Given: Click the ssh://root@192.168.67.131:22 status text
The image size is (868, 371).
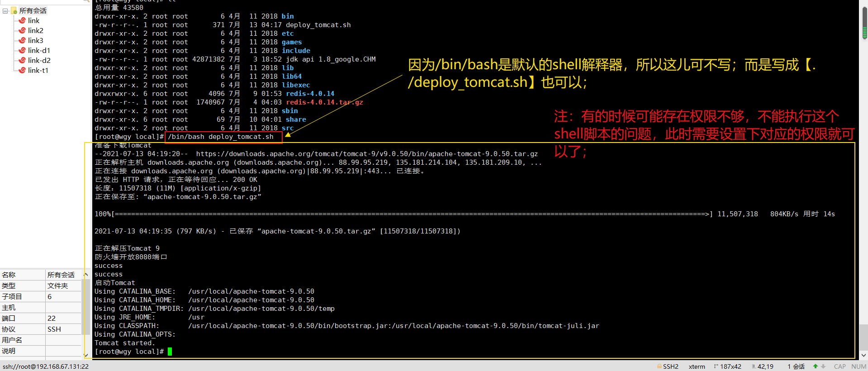Looking at the screenshot, I should pos(46,366).
